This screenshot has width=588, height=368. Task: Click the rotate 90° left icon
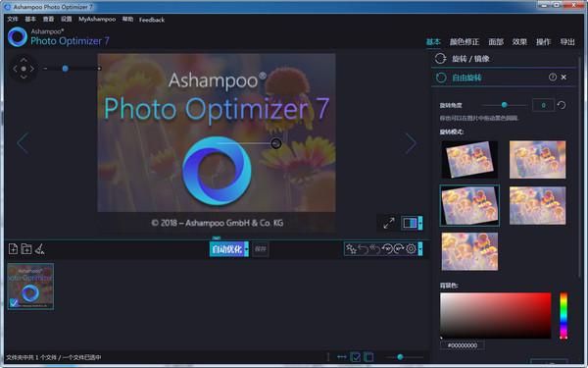tap(387, 248)
